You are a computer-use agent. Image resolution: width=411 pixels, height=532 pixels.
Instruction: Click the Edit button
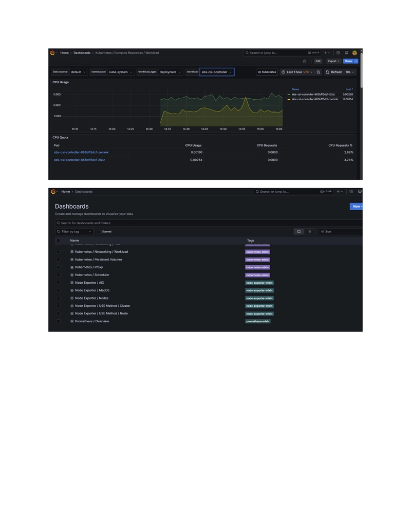[x=317, y=61]
